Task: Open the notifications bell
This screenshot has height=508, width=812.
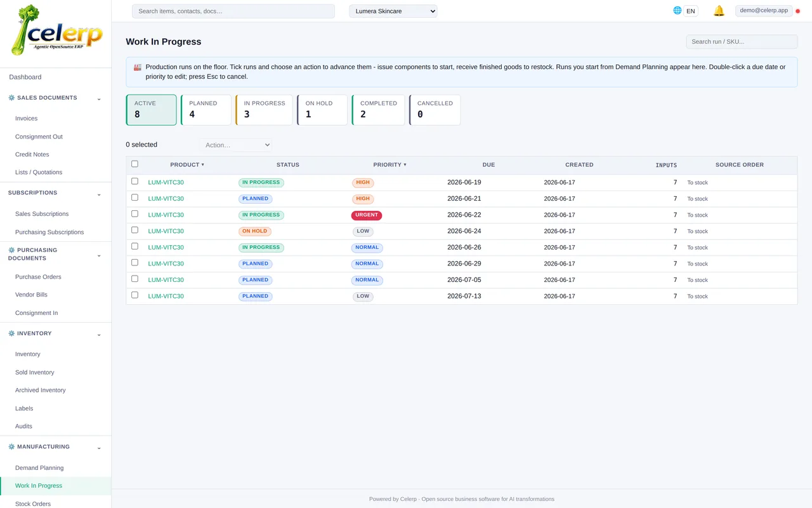Action: pyautogui.click(x=719, y=11)
